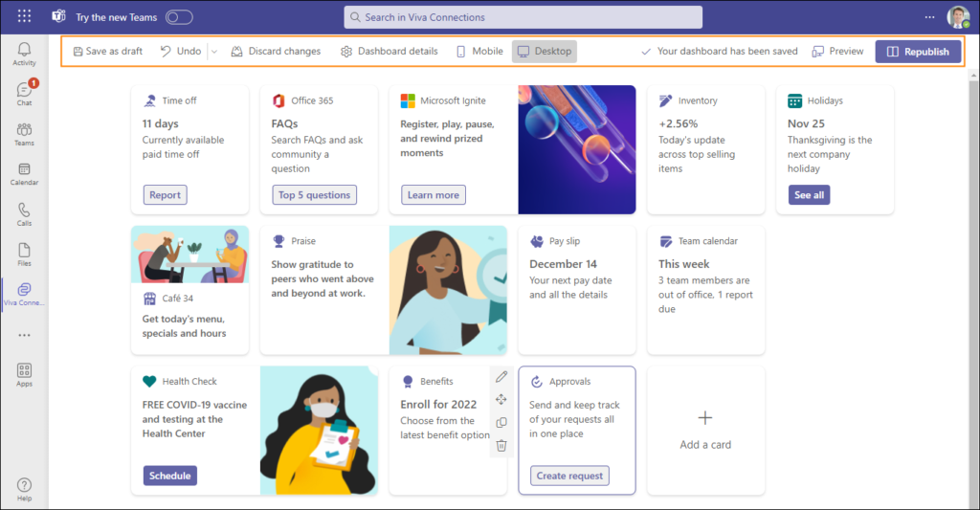Screen dimensions: 980x510
Task: Open the more apps ellipsis in sidebar
Action: pyautogui.click(x=24, y=336)
